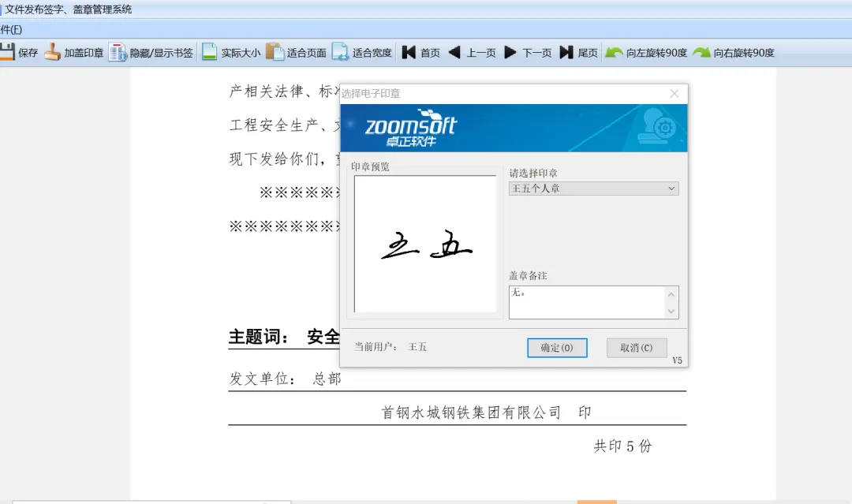Image resolution: width=852 pixels, height=504 pixels.
Task: Cancel the seal dialog with 取消
Action: 637,348
